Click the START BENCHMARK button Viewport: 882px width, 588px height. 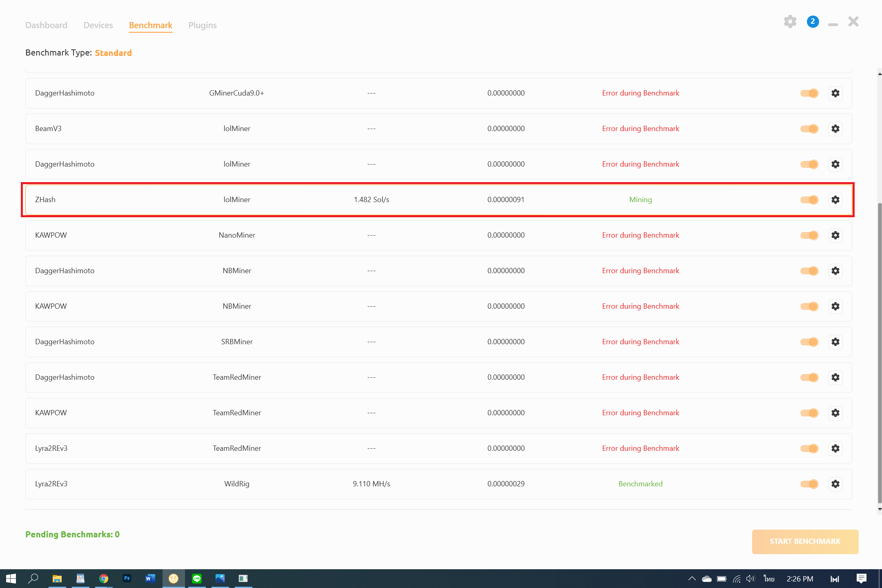tap(805, 541)
